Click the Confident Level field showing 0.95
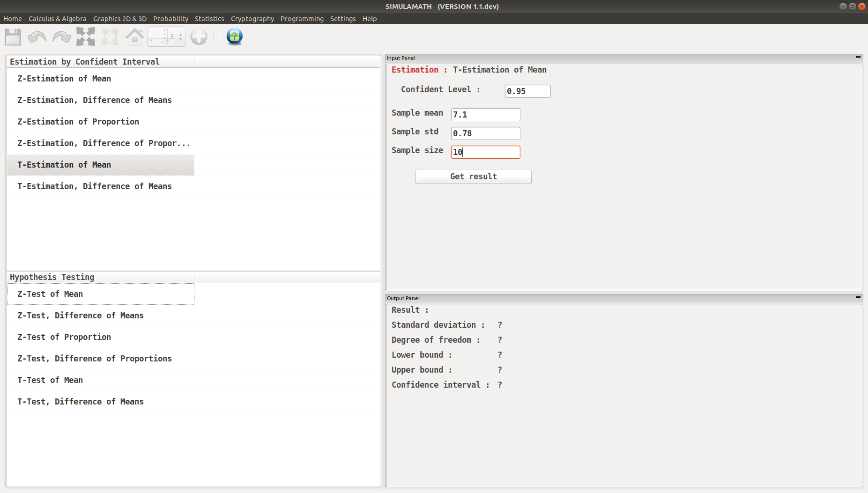The image size is (868, 493). 527,91
